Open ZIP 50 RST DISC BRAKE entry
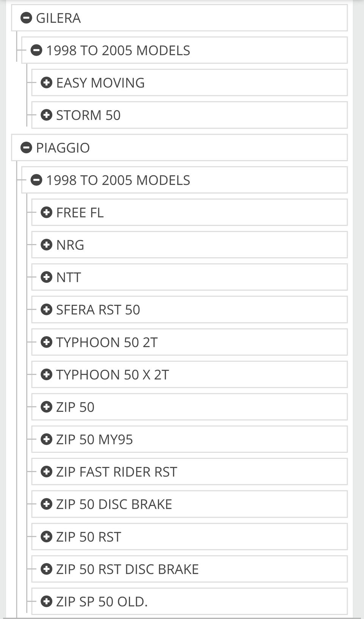 click(127, 569)
